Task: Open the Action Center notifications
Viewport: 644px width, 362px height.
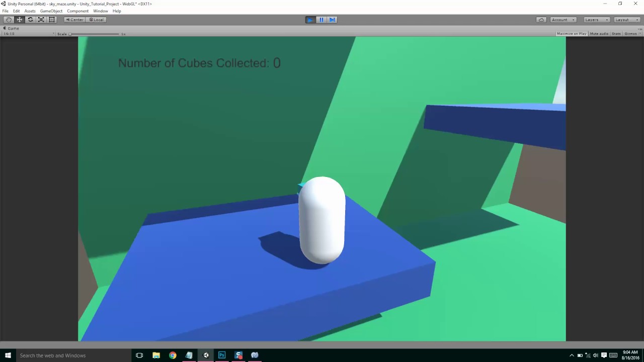Action: tap(604, 355)
